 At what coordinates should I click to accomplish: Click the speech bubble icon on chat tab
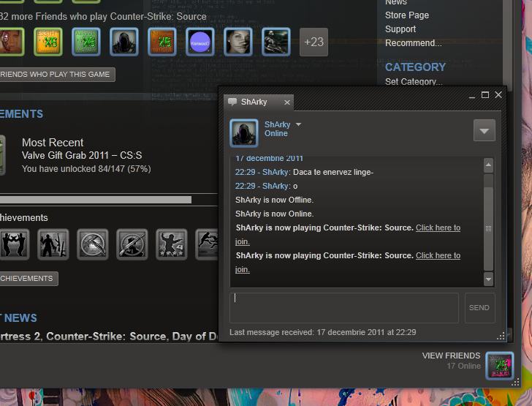click(x=232, y=102)
